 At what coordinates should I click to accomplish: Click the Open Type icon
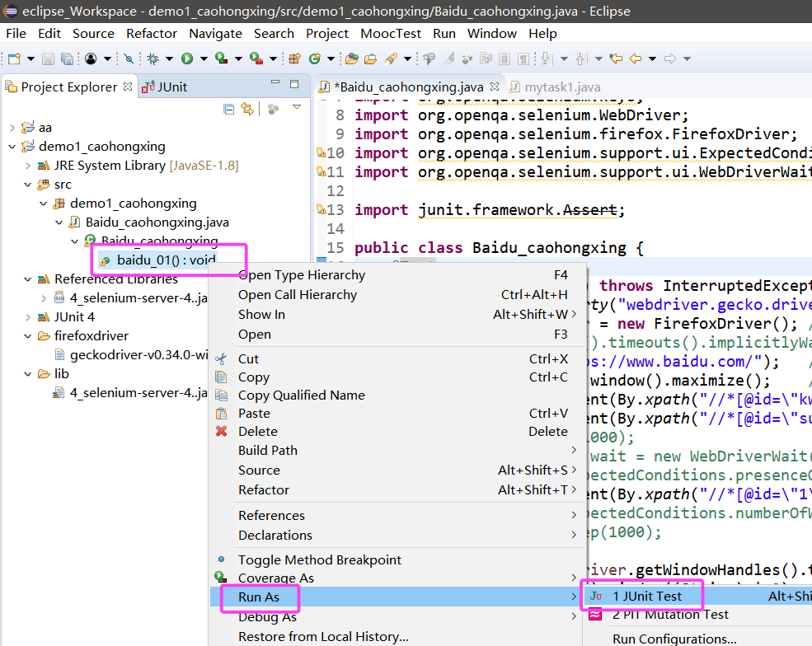pos(352,59)
